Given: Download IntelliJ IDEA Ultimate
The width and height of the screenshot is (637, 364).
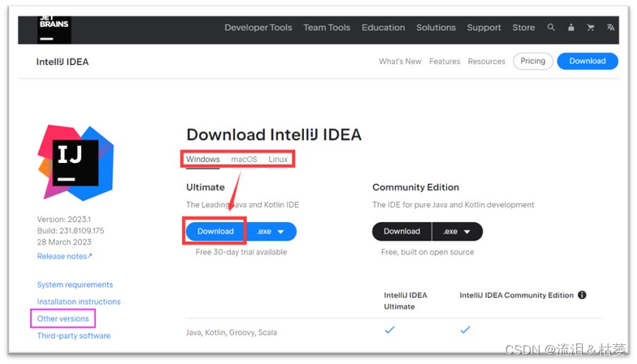Looking at the screenshot, I should click(x=215, y=231).
